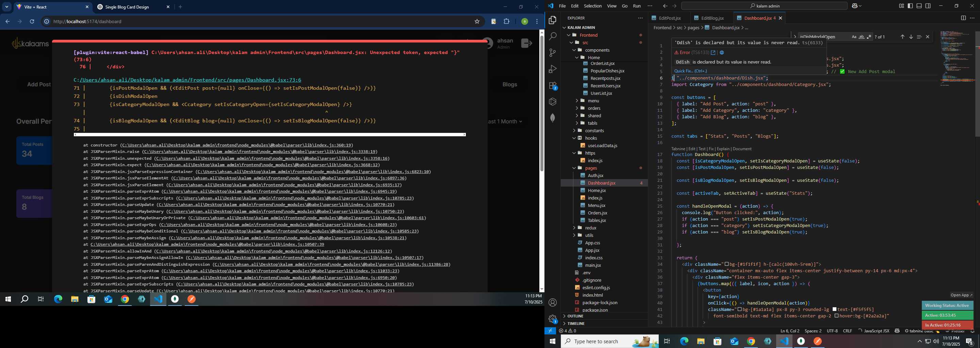Open VS Code notifications bell
Viewport: 980px width, 348px height.
point(973,331)
